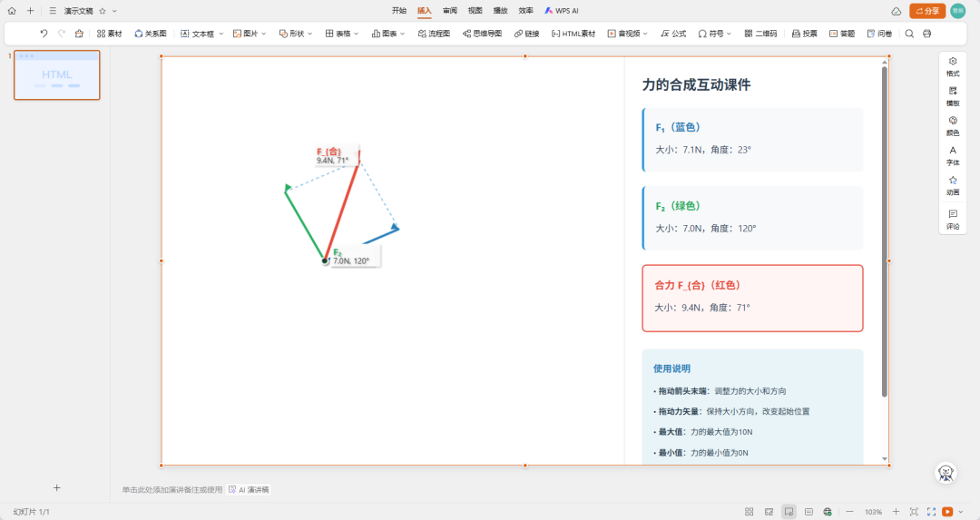Open the 动画 animation side panel

953,186
